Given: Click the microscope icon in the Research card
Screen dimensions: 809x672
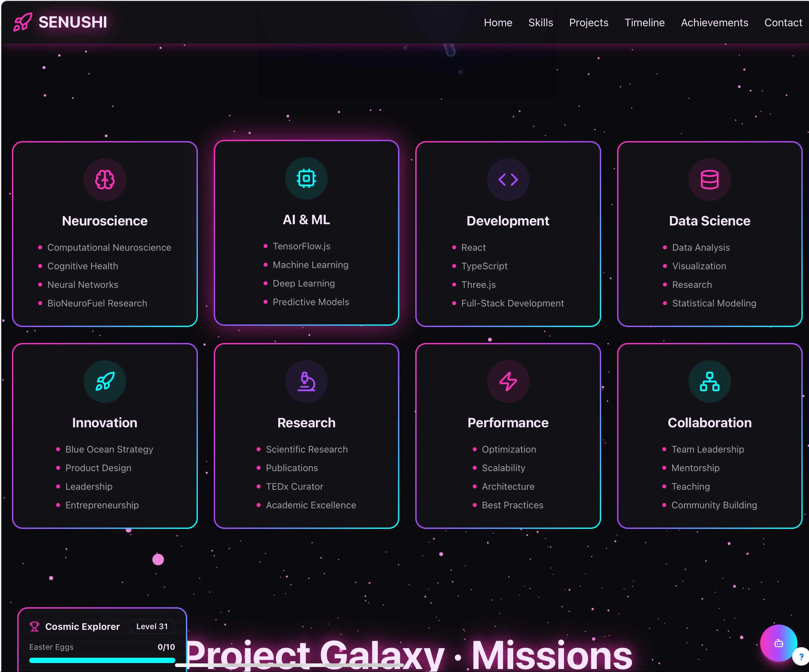Looking at the screenshot, I should point(306,381).
